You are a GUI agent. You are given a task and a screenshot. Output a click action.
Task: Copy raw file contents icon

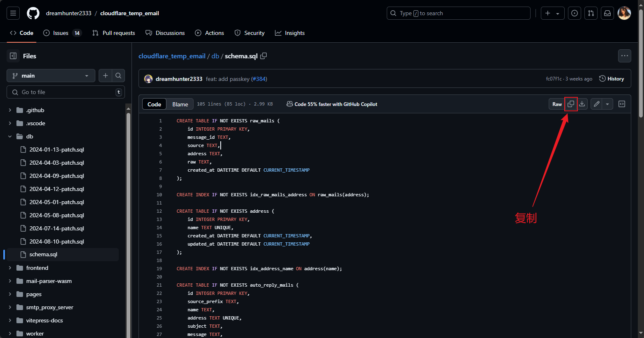tap(571, 104)
